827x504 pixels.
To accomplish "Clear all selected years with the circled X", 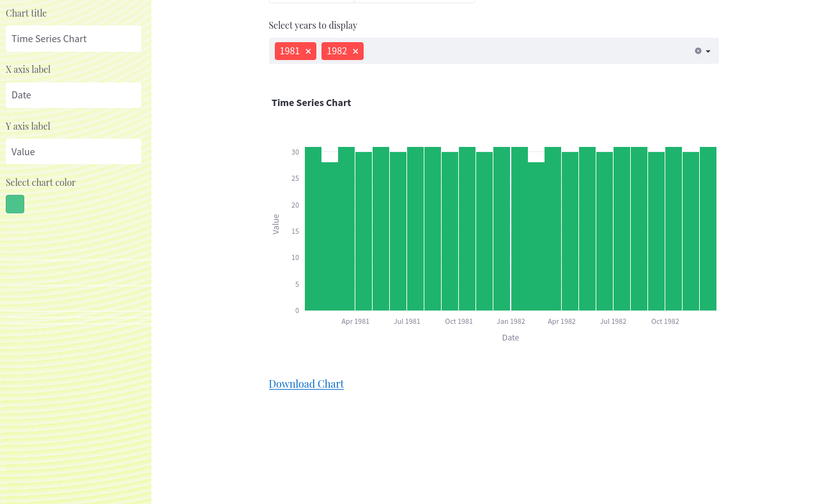I will point(698,50).
